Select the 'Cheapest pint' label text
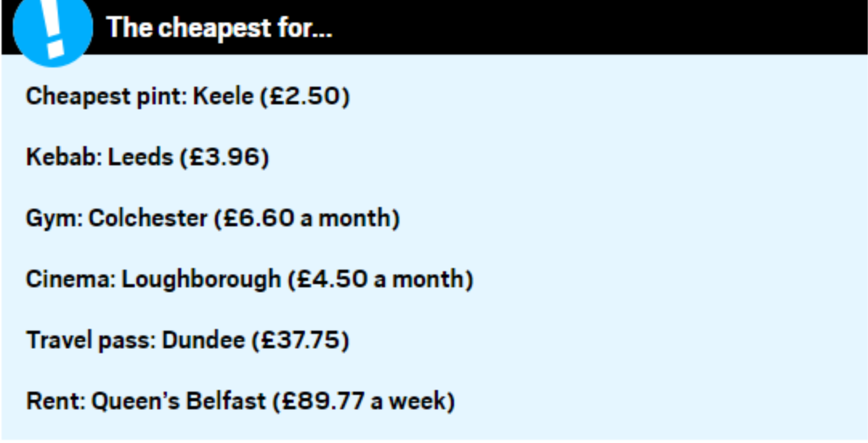This screenshot has height=443, width=868. tap(106, 97)
